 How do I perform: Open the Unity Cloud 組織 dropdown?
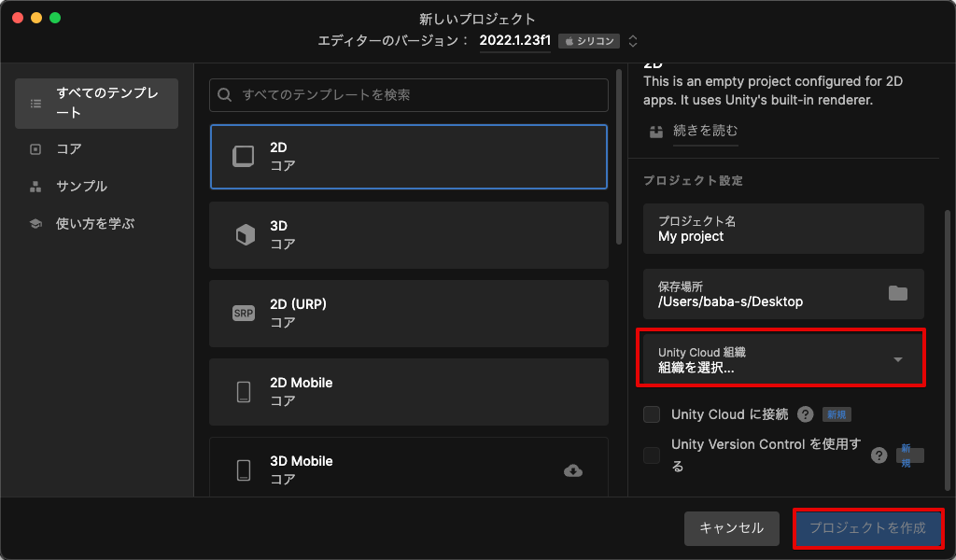[781, 359]
